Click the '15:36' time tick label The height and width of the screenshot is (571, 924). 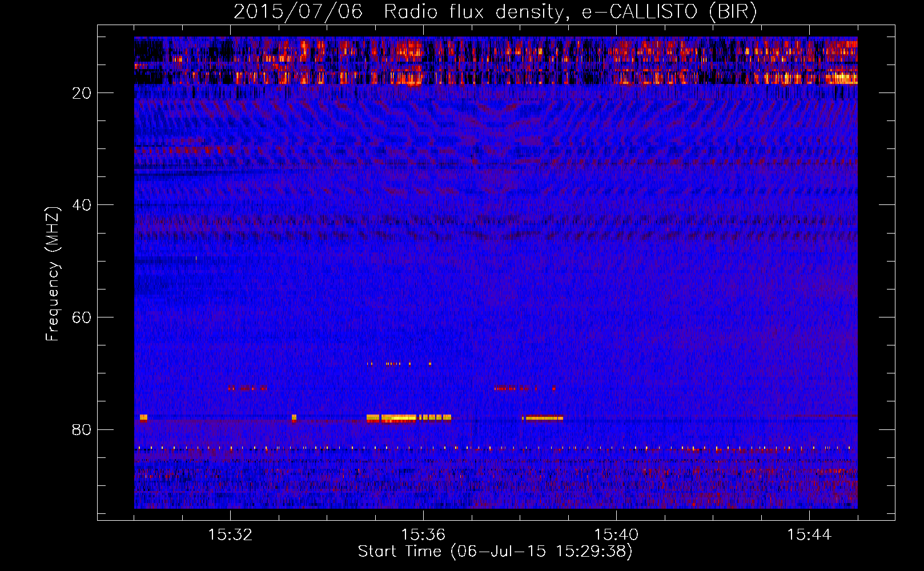click(x=423, y=535)
